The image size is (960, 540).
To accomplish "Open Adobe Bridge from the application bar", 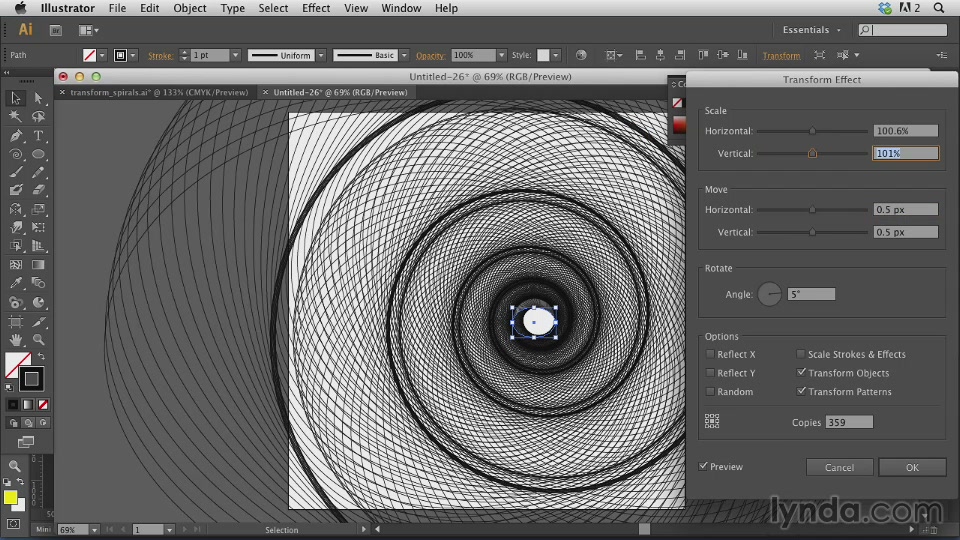I will point(56,30).
